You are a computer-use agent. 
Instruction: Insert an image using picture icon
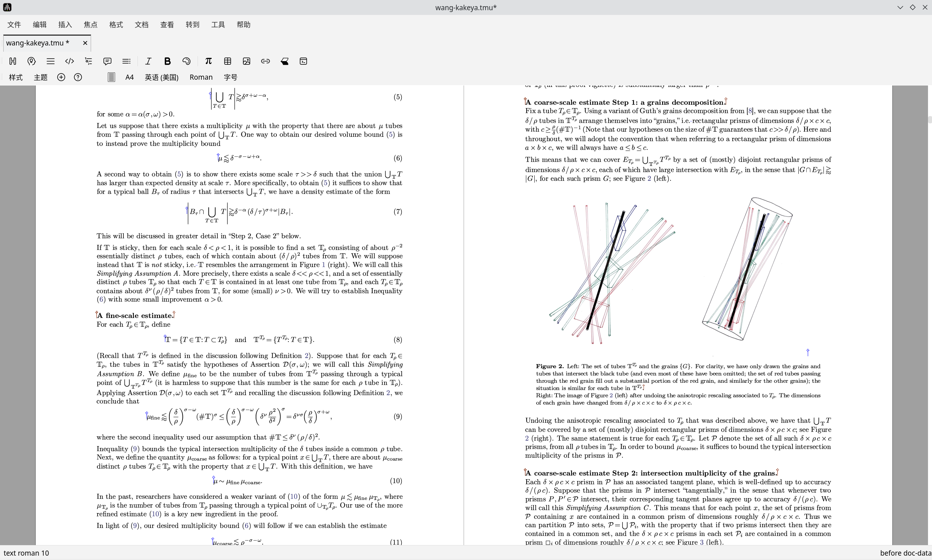pos(247,61)
